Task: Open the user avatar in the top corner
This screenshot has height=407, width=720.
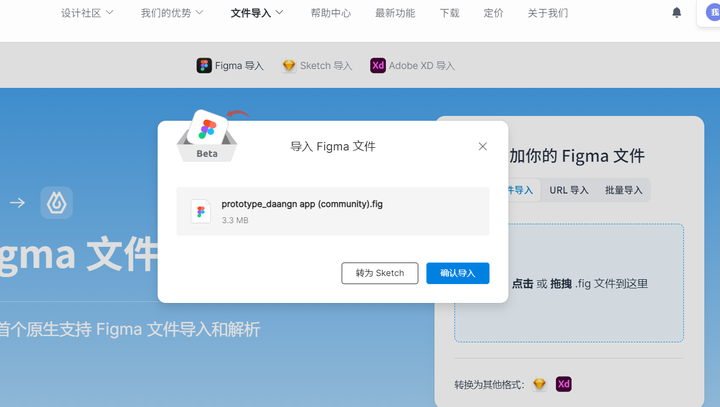Action: 713,12
